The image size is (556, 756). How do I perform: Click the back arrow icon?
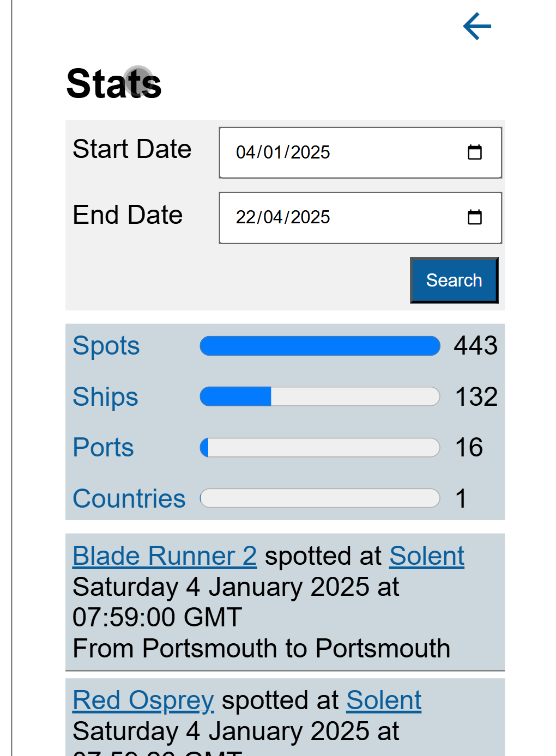point(477,26)
